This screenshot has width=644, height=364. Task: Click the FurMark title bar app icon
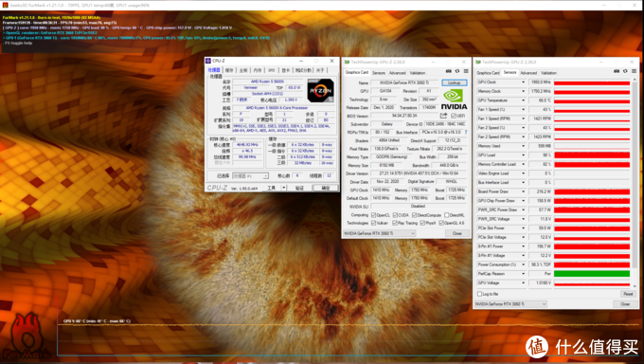click(5, 5)
